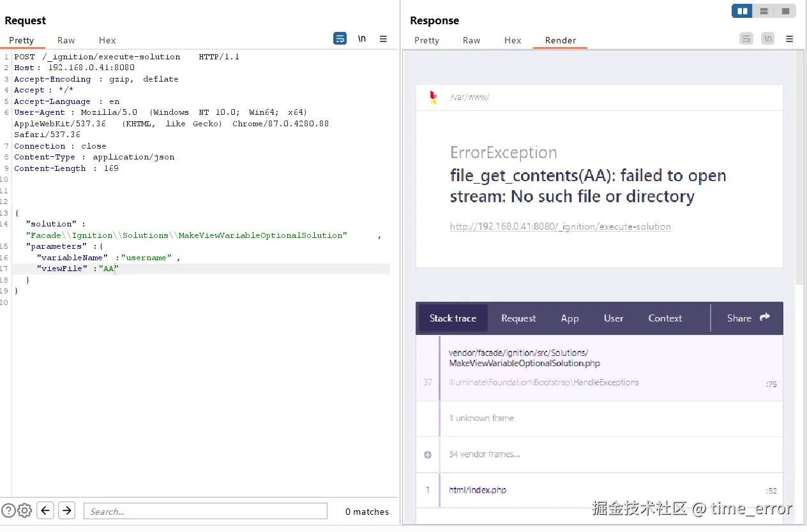Select the Response Pretty tab
The height and width of the screenshot is (532, 807).
(426, 40)
